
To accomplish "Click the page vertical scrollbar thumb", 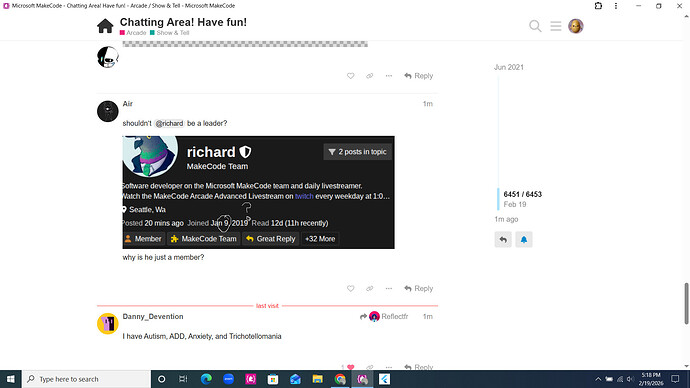I will pyautogui.click(x=686, y=304).
